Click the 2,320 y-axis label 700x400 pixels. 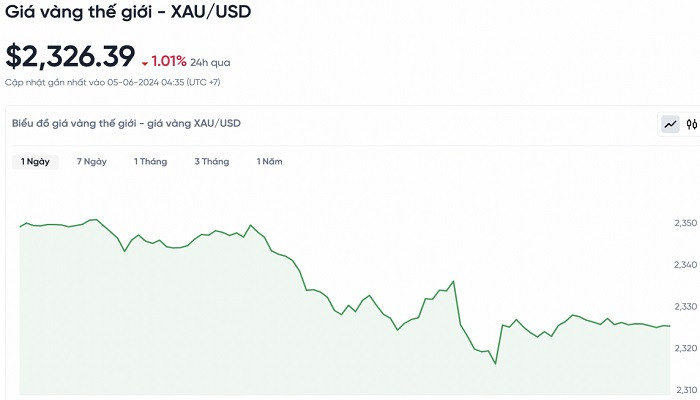pyautogui.click(x=685, y=348)
